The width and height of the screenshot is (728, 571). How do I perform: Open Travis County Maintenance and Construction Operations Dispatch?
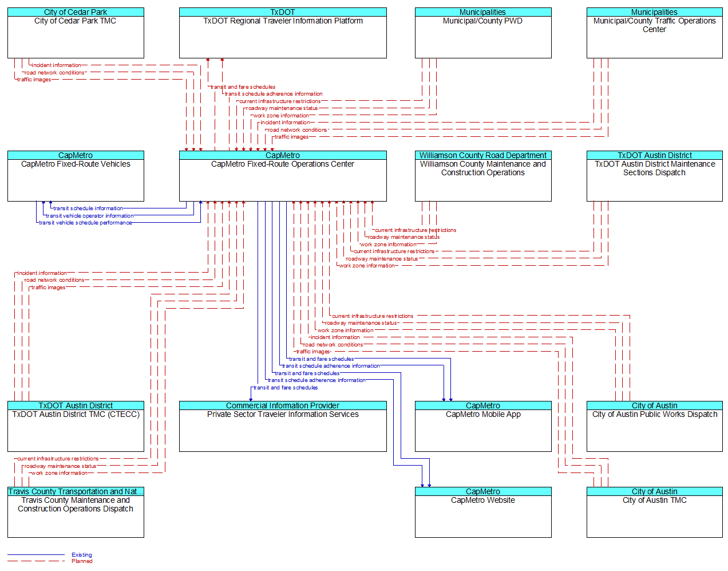point(76,512)
